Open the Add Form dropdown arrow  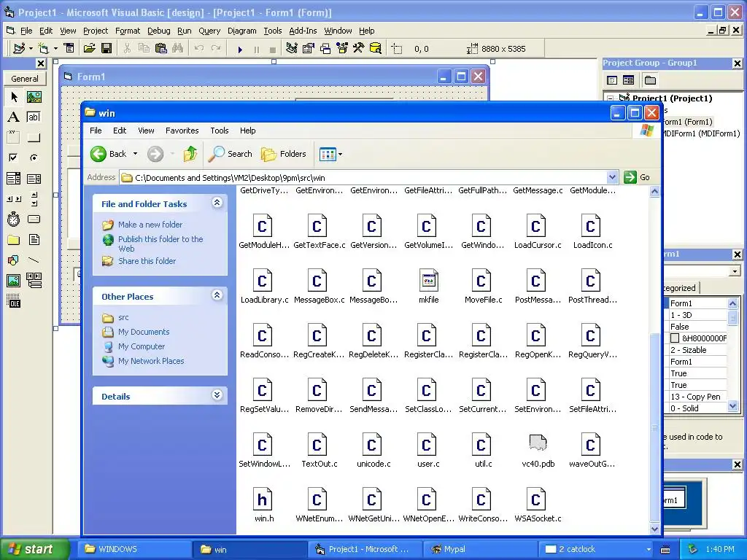click(55, 48)
